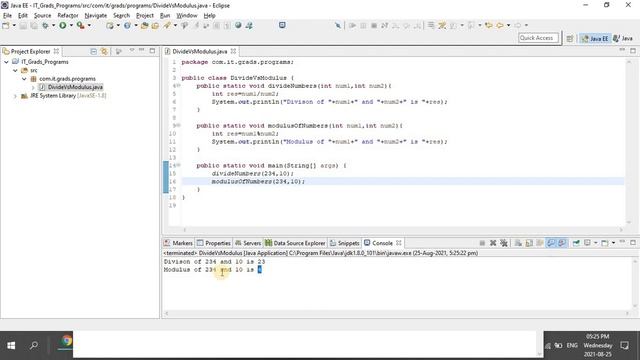Click Remove Launch X icon in Console
The height and width of the screenshot is (360, 640).
point(493,243)
